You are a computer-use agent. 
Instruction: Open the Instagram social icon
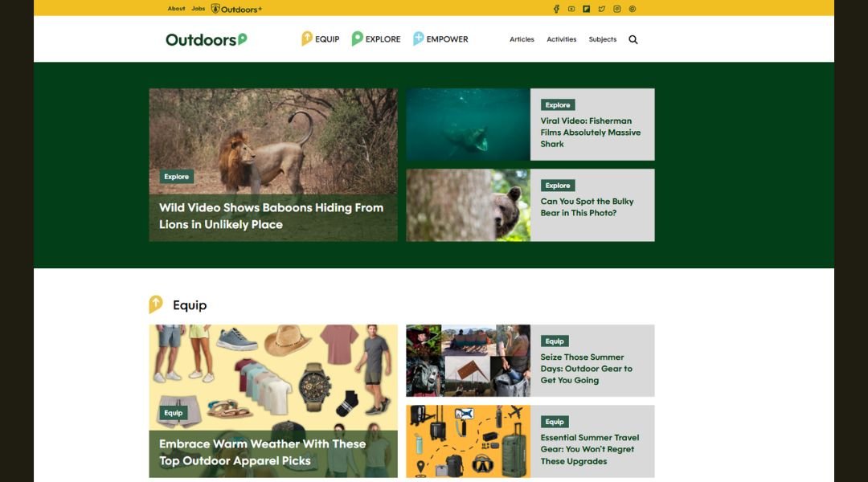616,9
